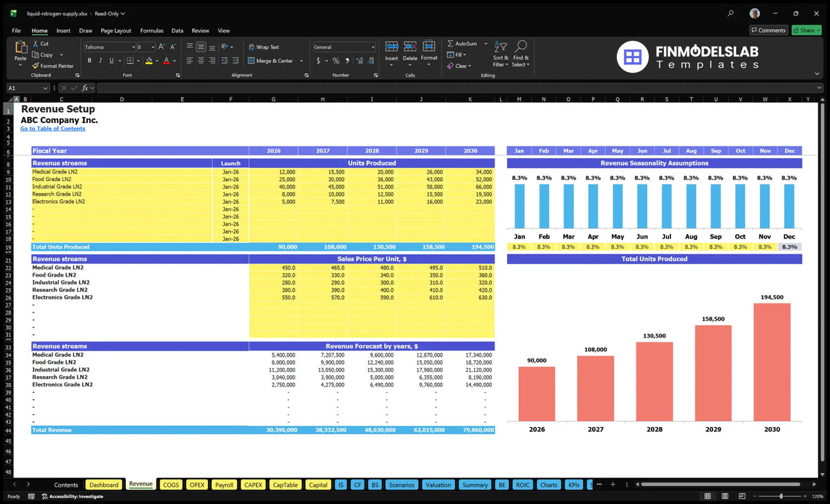Open the Page Layout ribbon tab

coord(116,30)
